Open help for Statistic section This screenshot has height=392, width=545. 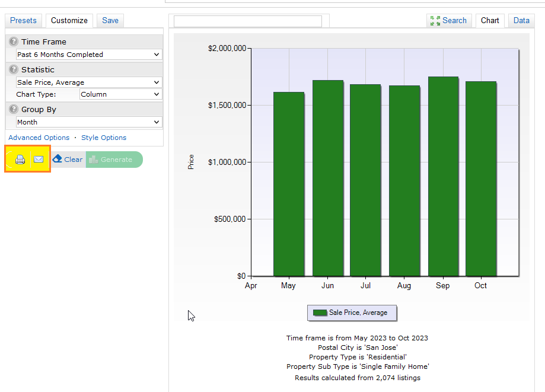point(14,69)
